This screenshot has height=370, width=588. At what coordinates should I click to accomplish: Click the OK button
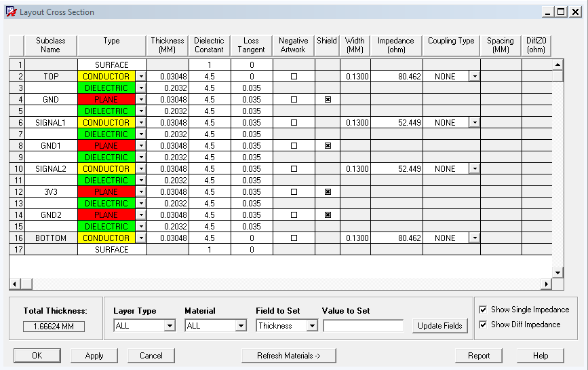click(37, 356)
